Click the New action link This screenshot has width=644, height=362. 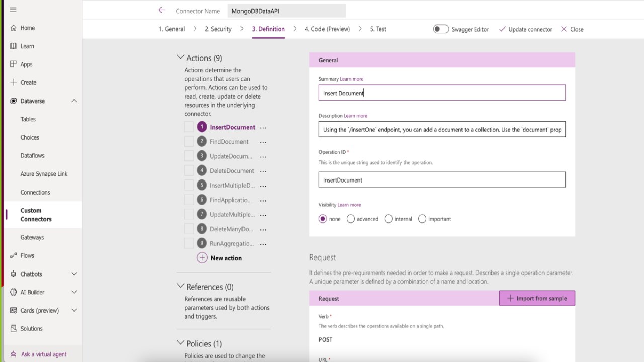[226, 258]
